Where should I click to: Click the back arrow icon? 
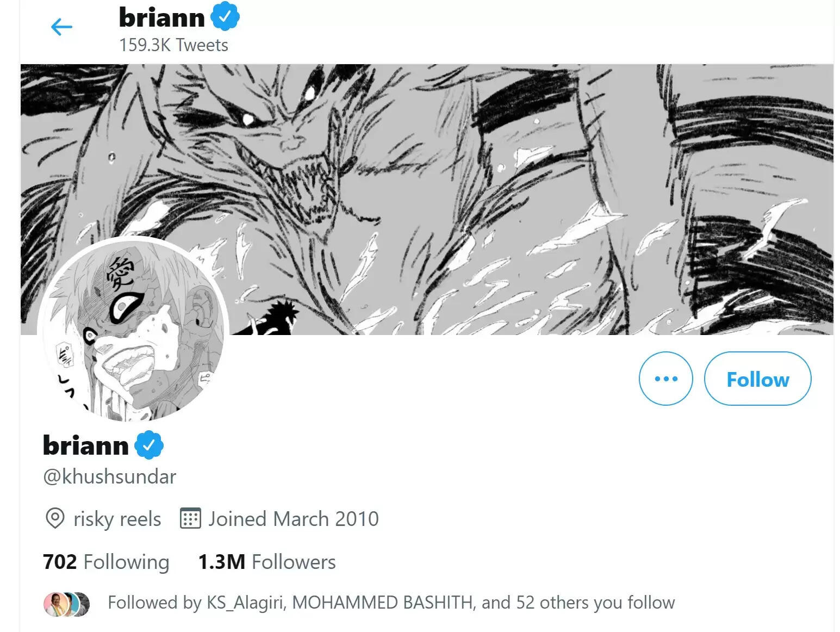61,27
